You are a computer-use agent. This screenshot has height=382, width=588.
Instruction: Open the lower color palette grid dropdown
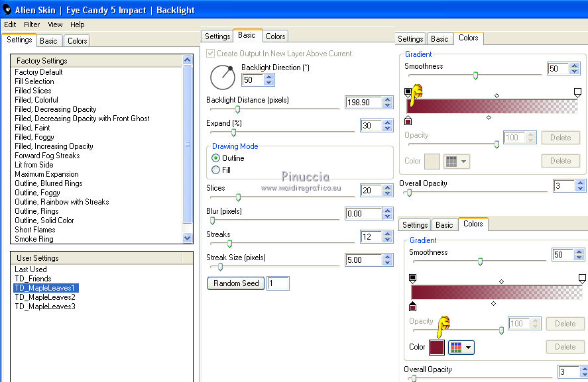pos(461,348)
